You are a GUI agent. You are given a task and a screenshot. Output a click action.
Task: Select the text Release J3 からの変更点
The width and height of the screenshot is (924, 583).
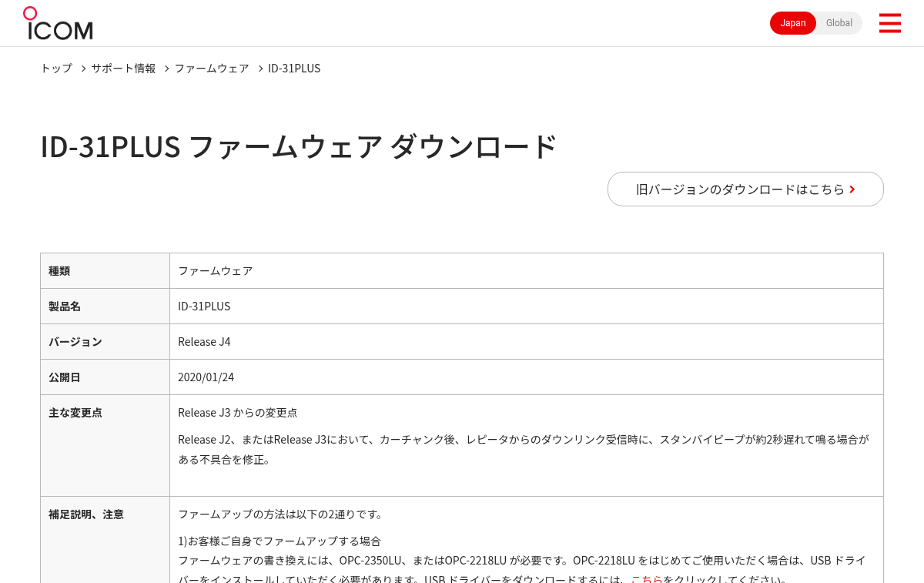coord(237,412)
